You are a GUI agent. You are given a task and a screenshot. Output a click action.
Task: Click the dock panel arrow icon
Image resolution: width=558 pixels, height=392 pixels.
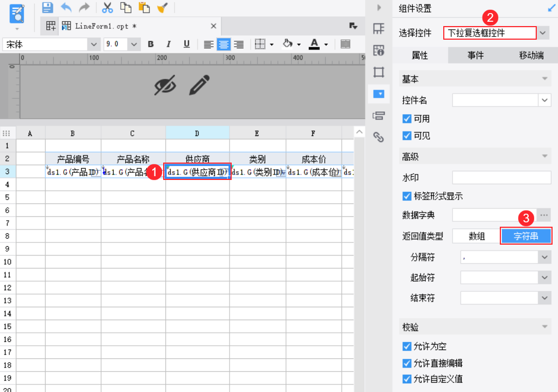(551, 8)
